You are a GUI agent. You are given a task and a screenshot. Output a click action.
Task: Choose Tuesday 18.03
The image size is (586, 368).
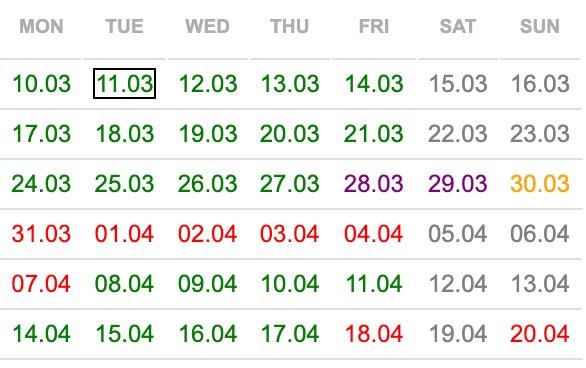point(124,133)
